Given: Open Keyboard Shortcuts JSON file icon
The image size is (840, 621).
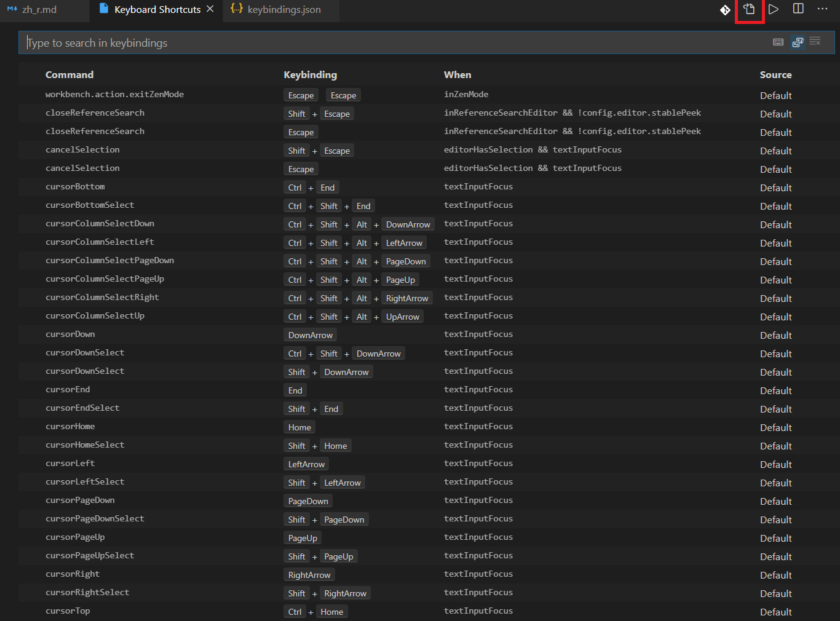Looking at the screenshot, I should pos(749,9).
